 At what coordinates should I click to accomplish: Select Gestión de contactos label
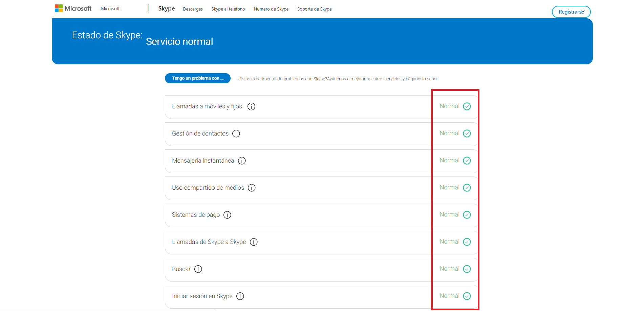tap(200, 133)
